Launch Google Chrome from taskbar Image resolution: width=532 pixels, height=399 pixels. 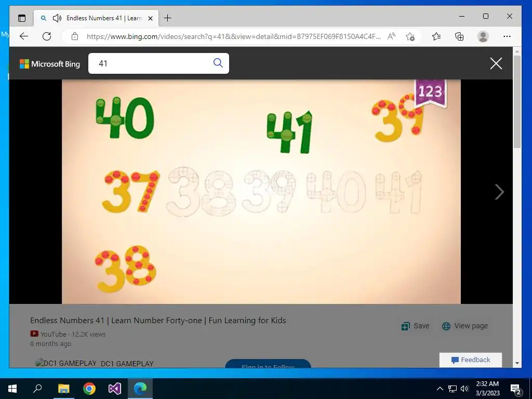point(89,389)
